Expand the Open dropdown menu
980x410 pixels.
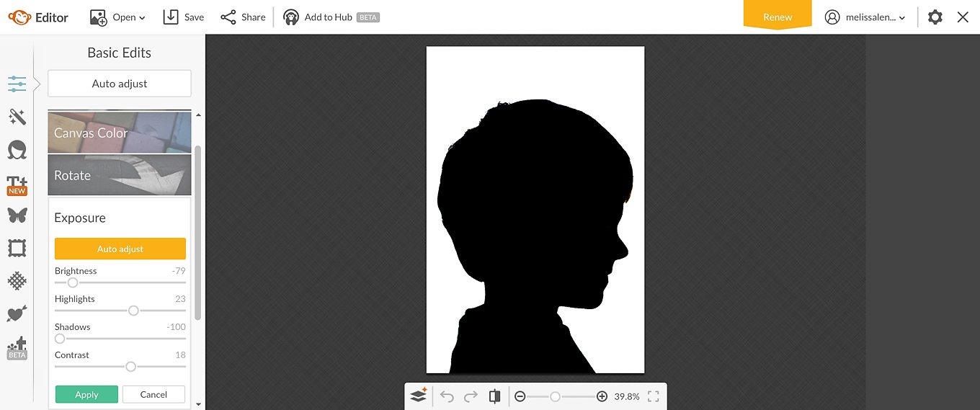point(118,17)
